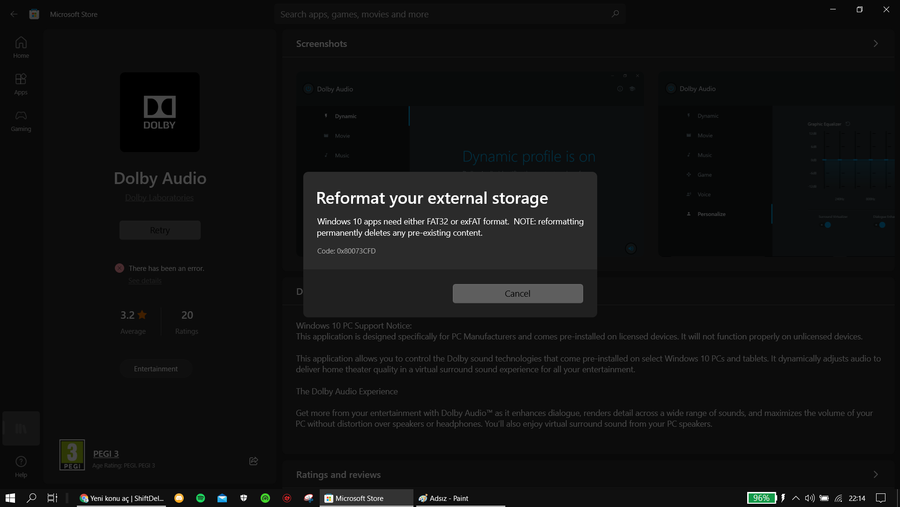Cancel the reformat storage dialog
Screen dimensions: 900x507
click(517, 293)
